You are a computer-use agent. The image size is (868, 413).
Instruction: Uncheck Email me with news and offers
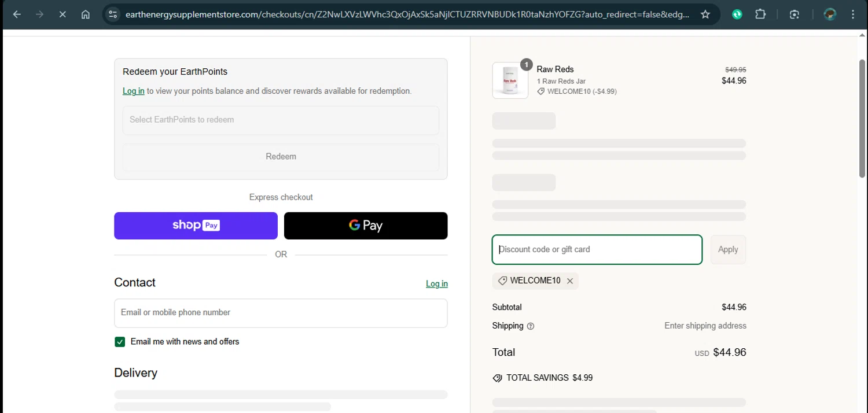click(120, 342)
